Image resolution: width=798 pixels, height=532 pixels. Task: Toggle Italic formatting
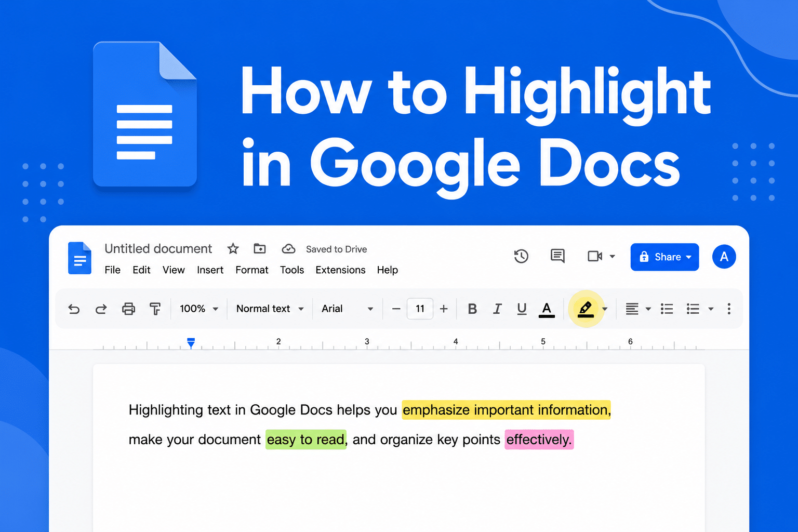(x=497, y=309)
